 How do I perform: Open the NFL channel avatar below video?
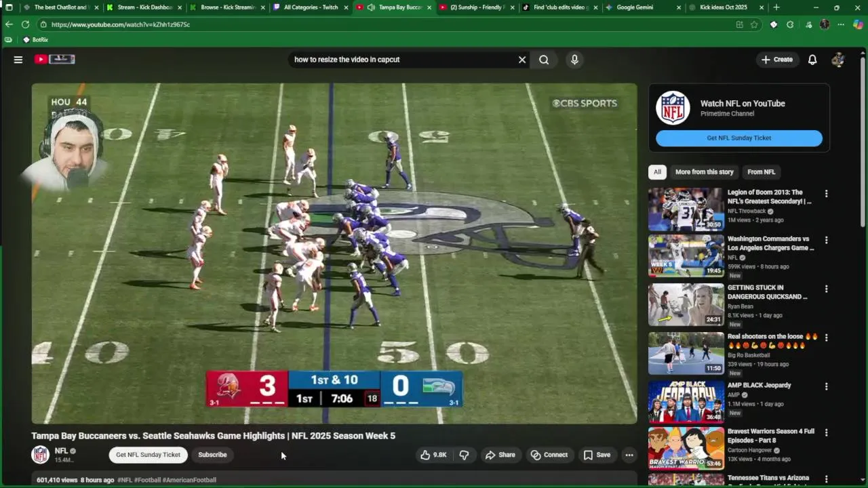[41, 455]
